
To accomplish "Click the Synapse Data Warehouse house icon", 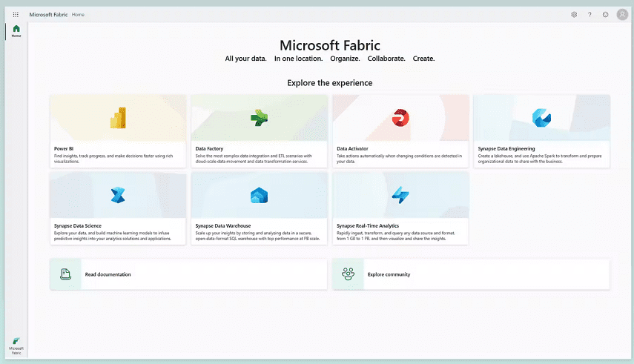I will [260, 196].
